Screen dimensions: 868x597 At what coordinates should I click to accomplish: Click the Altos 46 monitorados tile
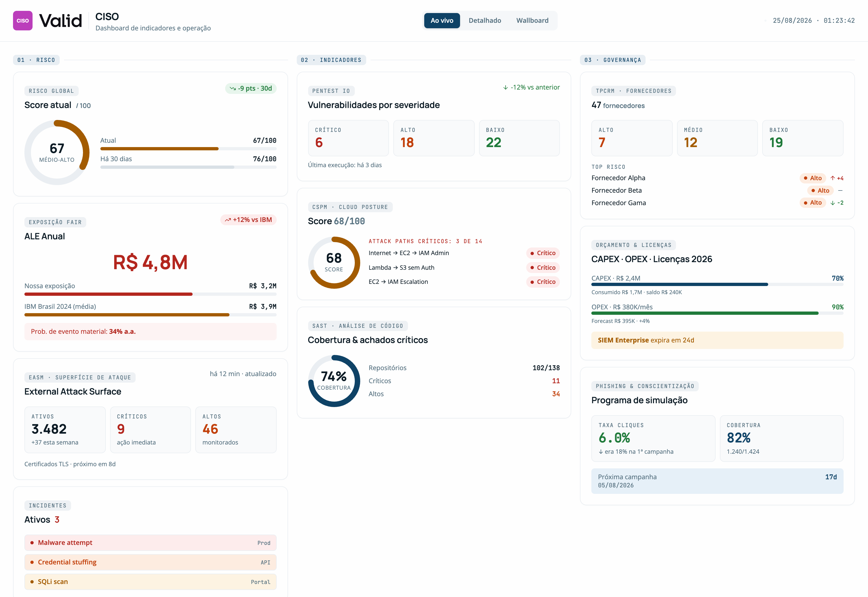(235, 430)
